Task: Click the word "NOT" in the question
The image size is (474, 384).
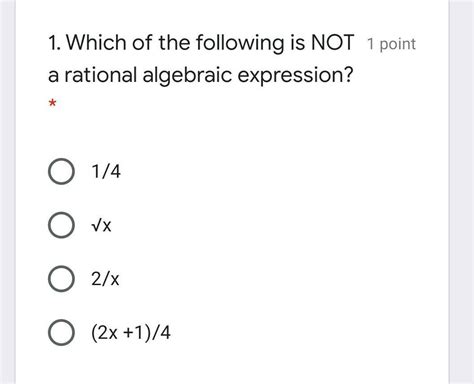Action: [332, 43]
